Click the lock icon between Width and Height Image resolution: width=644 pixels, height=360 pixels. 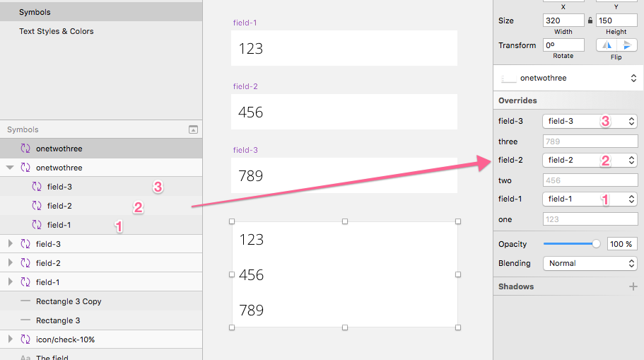[x=590, y=21]
